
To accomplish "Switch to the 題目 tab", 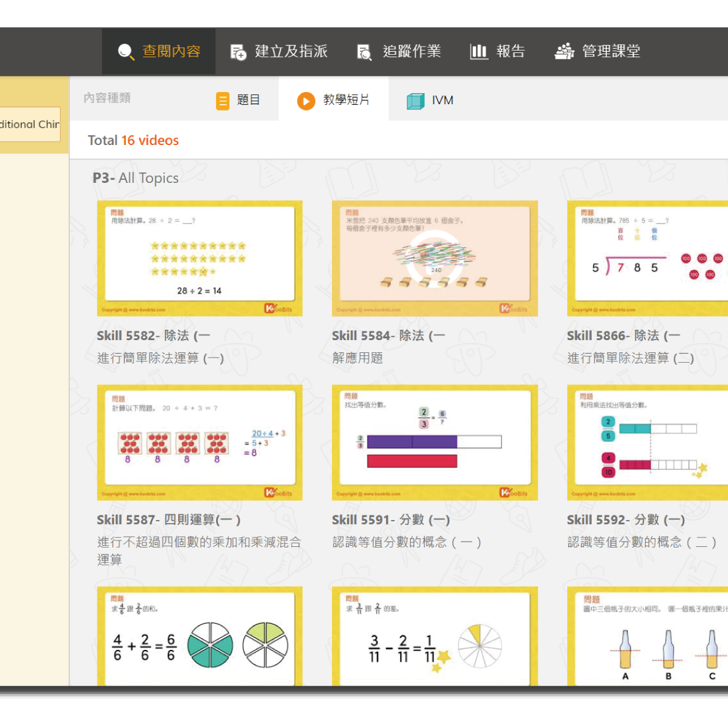I will point(248,100).
